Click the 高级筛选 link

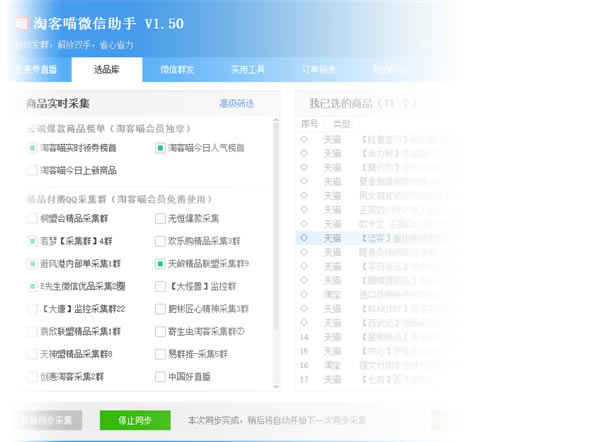click(x=236, y=103)
